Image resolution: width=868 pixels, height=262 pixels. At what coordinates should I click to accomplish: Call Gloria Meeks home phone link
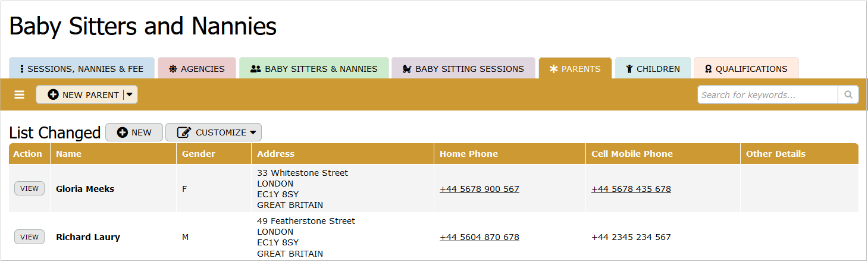[x=479, y=189]
